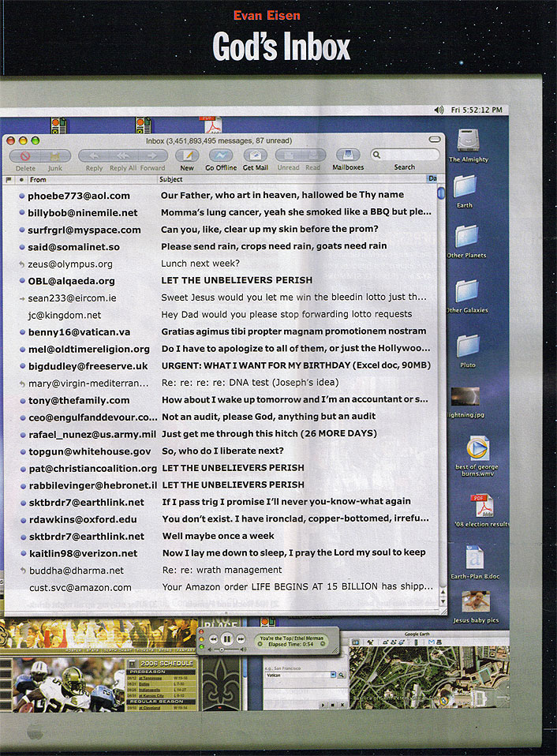This screenshot has width=557, height=756.
Task: Click Google Earth email envelope icon
Action: coord(432,642)
